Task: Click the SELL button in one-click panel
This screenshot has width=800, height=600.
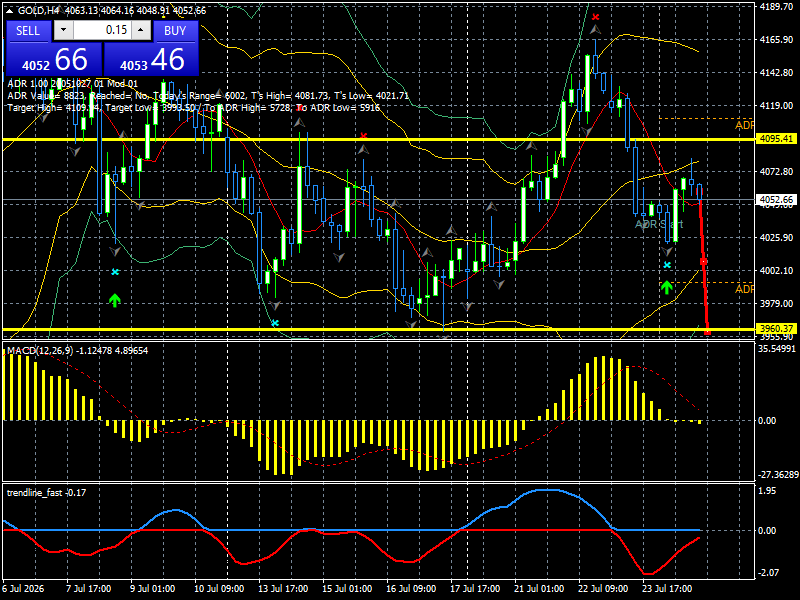Action: tap(28, 31)
